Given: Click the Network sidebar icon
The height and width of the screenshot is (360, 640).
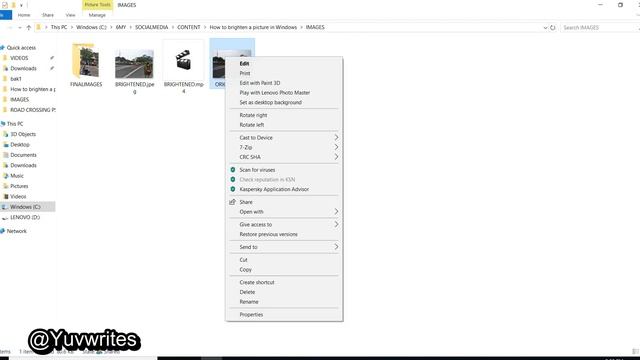Looking at the screenshot, I should [2, 231].
